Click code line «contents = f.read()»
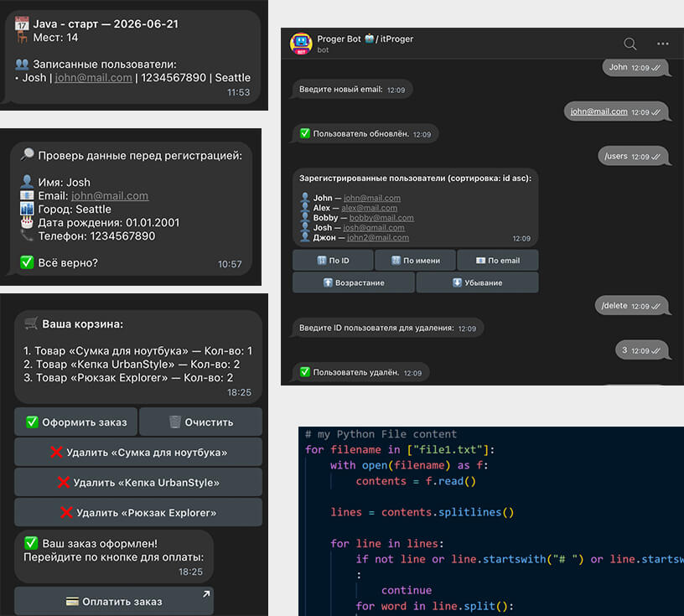 pos(416,481)
